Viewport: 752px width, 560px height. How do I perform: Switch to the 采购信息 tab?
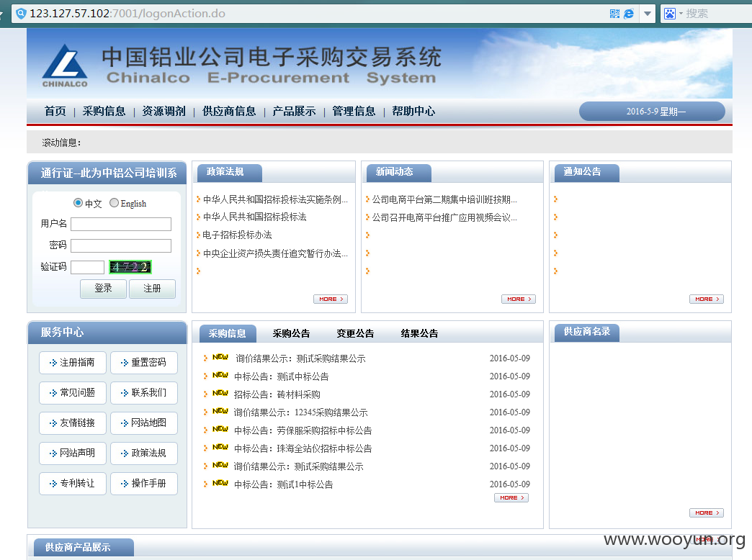point(227,333)
